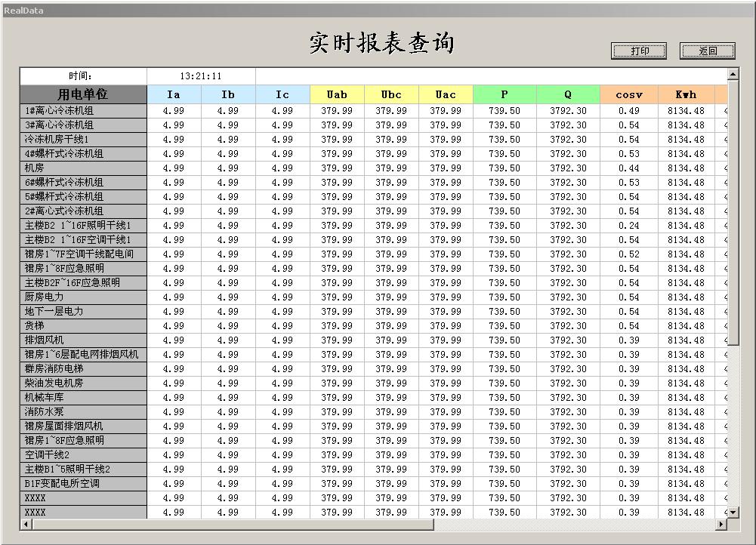Click the vertical scrollbar thumb
Viewport: 756px width, 545px height.
pyautogui.click(x=733, y=213)
